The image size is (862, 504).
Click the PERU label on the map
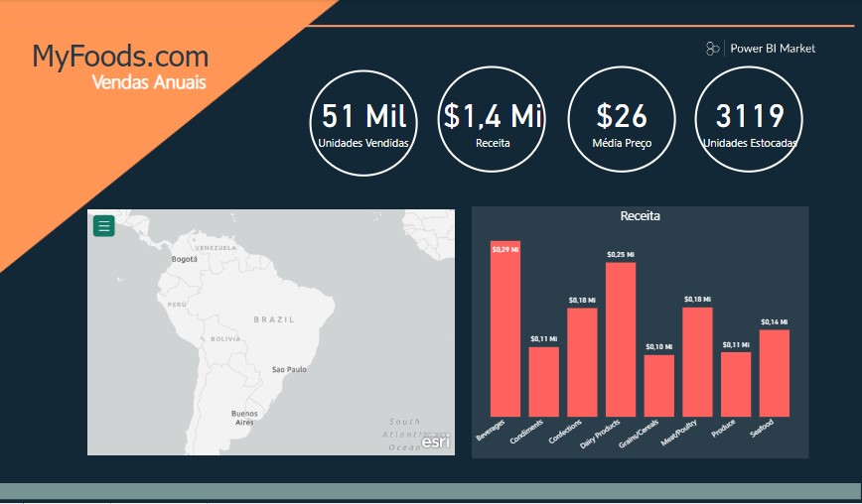pos(177,305)
